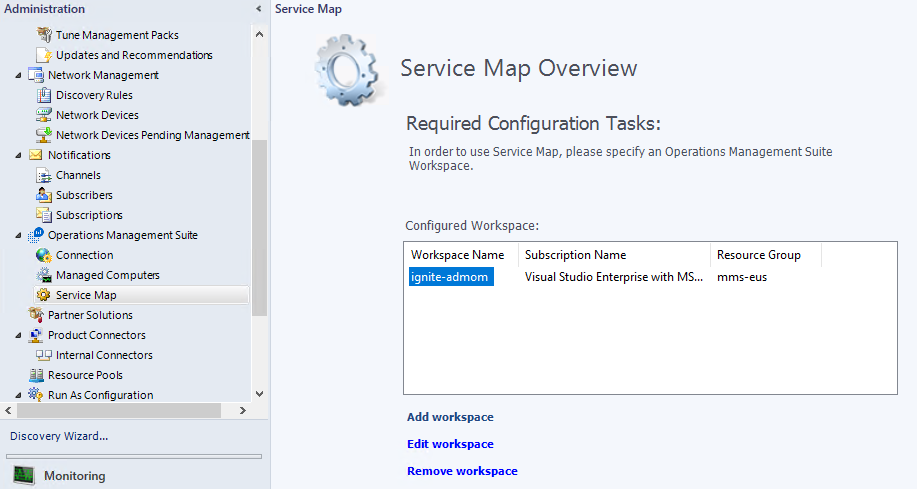Viewport: 917px width, 489px height.
Task: Click the Connection globe icon
Action: click(44, 255)
